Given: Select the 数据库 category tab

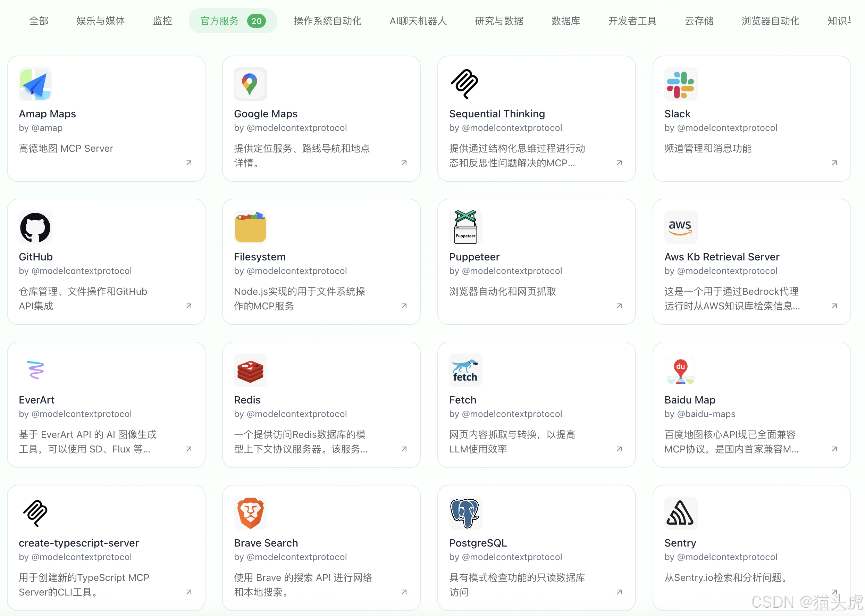Looking at the screenshot, I should coord(565,21).
